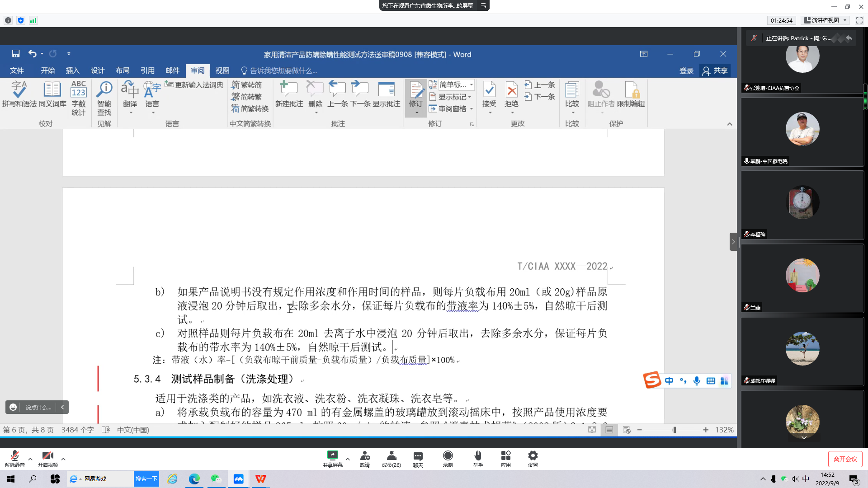Screen dimensions: 868x488
Task: Open Chinese Conversion options
Action: click(x=250, y=109)
